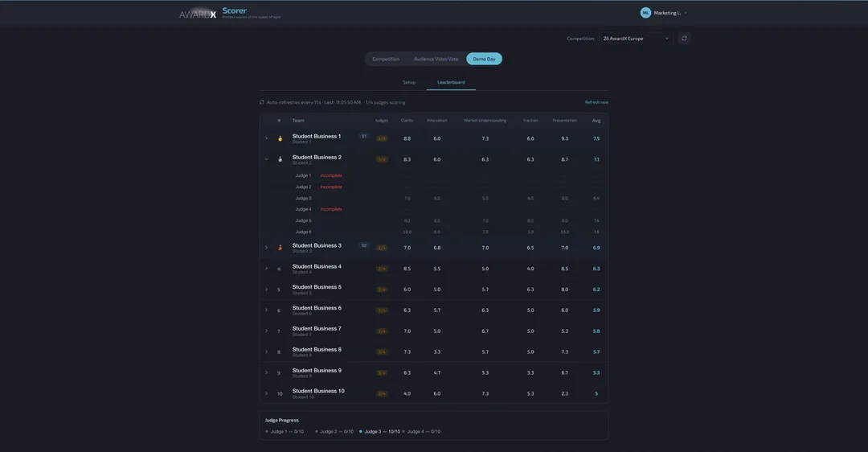Viewport: 868px width, 452px height.
Task: Click the AwardX logo
Action: [x=198, y=14]
